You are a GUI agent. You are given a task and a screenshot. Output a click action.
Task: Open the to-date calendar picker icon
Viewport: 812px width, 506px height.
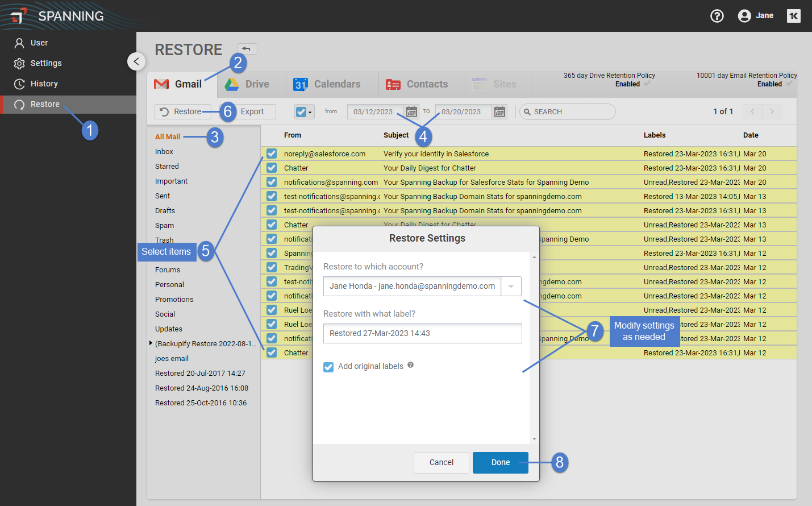[x=499, y=112]
